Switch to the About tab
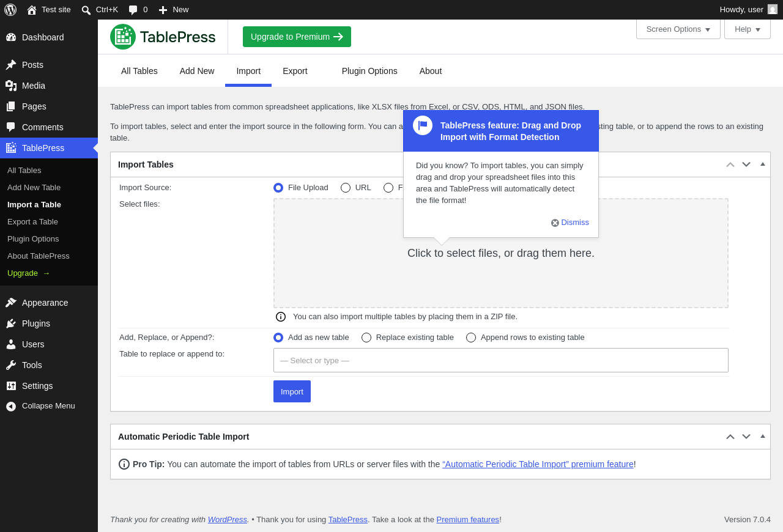 pyautogui.click(x=431, y=71)
